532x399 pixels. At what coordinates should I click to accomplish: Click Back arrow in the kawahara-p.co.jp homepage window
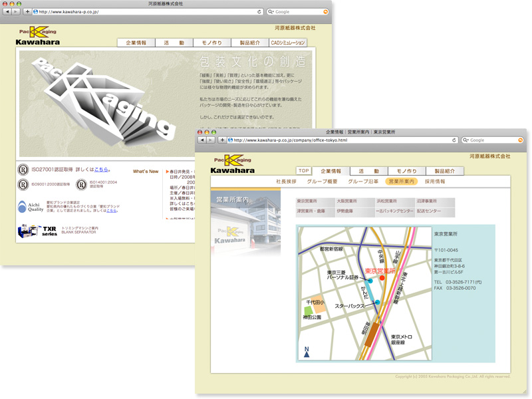[9, 11]
